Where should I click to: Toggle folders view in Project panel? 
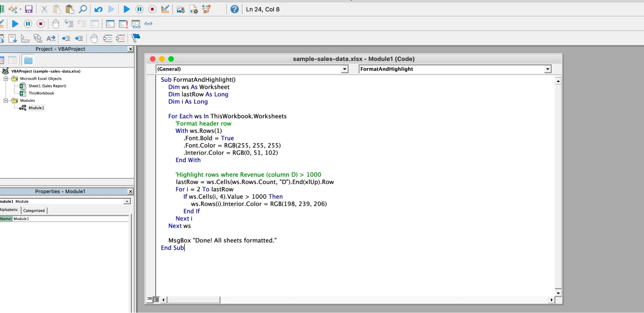pyautogui.click(x=28, y=60)
